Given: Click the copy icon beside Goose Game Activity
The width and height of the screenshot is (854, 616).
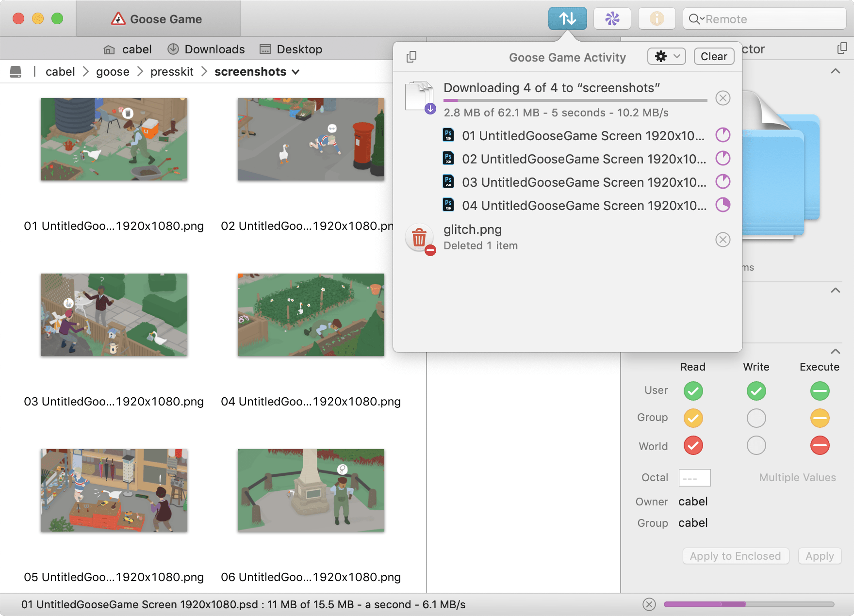Looking at the screenshot, I should pos(411,57).
